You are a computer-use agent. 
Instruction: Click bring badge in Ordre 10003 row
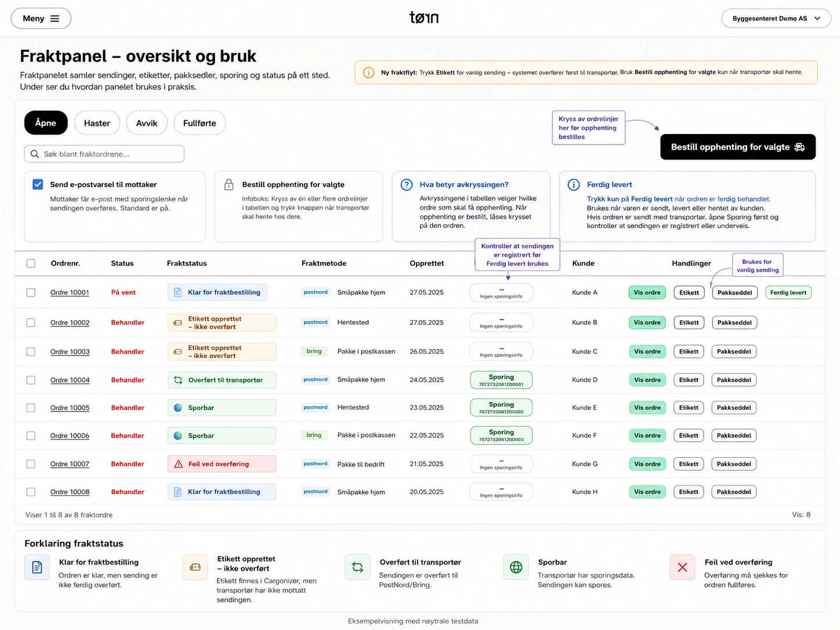coord(314,352)
